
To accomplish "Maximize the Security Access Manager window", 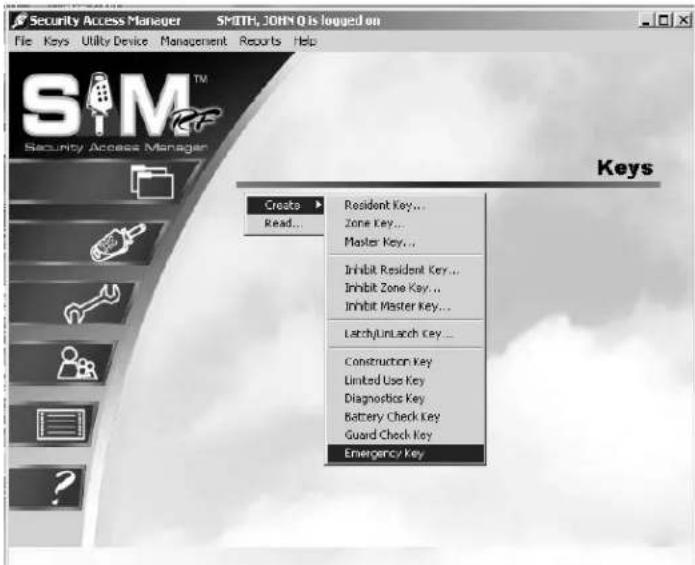I will (x=664, y=20).
